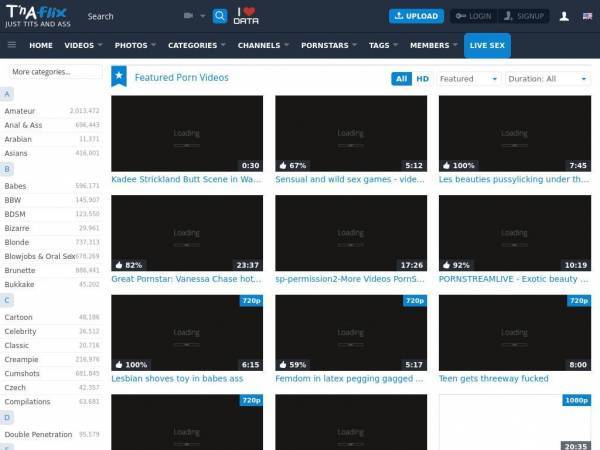
Task: Click the 720p badge on the 6:15 video
Action: click(251, 301)
